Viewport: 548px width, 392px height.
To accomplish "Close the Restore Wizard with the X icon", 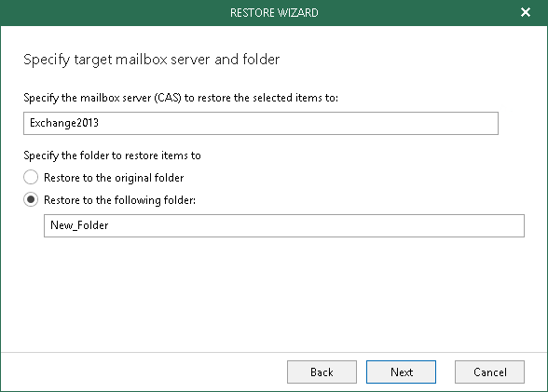I will pos(526,12).
